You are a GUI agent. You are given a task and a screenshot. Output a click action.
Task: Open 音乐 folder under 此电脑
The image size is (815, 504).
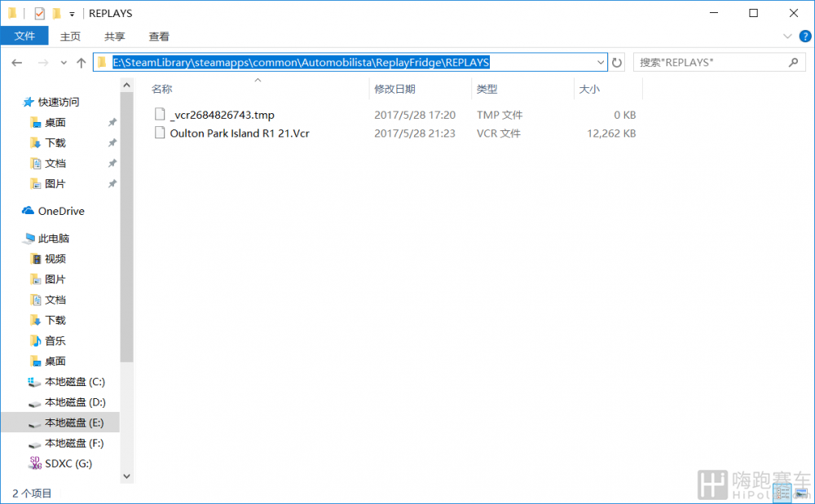[x=55, y=341]
